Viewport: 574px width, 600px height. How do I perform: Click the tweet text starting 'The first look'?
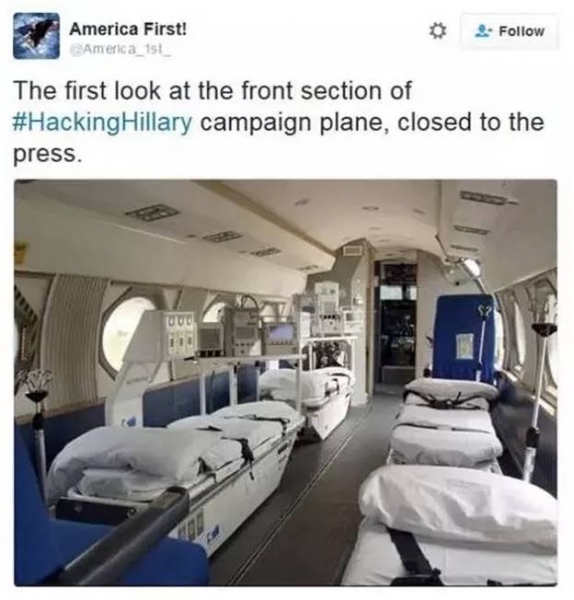[x=279, y=122]
